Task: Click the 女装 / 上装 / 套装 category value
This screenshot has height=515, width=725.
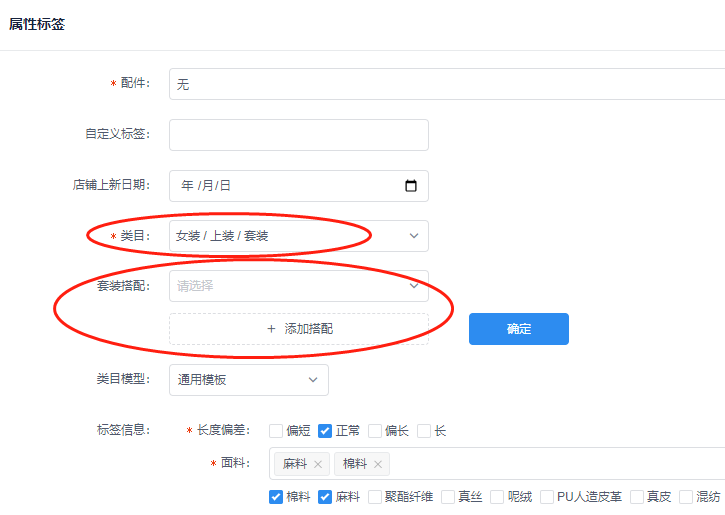Action: [222, 236]
